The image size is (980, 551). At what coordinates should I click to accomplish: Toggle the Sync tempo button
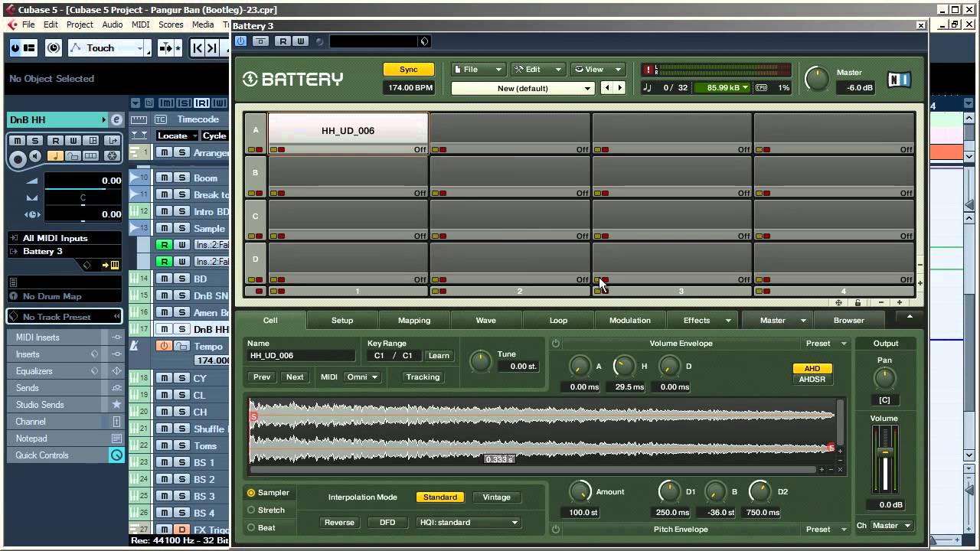pyautogui.click(x=409, y=69)
